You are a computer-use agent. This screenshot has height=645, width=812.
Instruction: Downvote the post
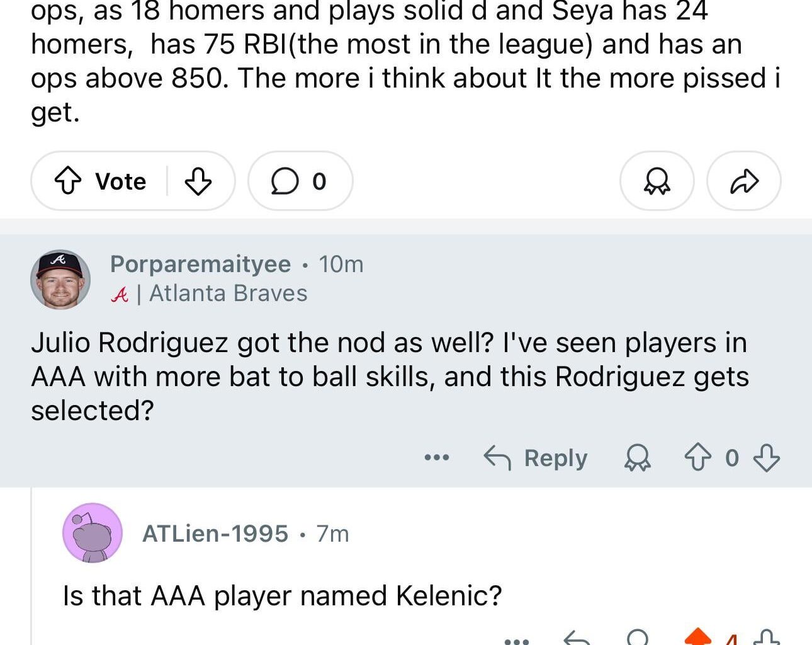click(x=198, y=181)
